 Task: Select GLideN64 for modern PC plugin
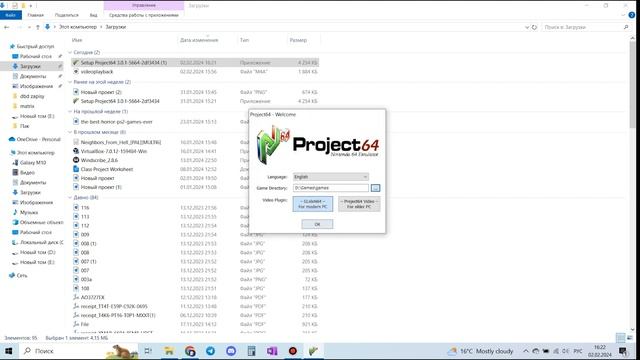point(313,204)
